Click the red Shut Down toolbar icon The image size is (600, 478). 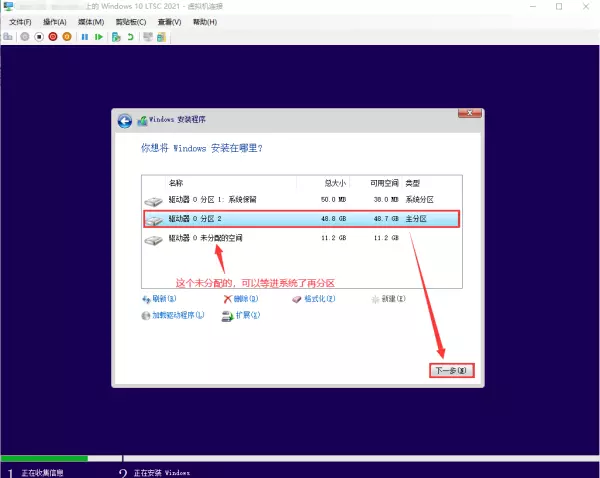coord(53,37)
